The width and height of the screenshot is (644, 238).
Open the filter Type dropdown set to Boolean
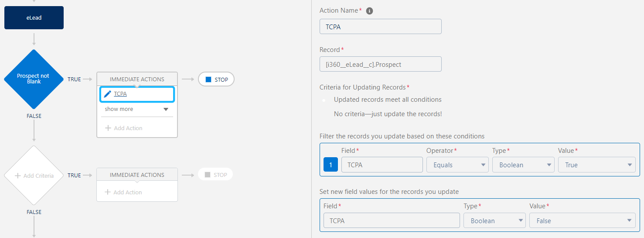click(x=523, y=165)
